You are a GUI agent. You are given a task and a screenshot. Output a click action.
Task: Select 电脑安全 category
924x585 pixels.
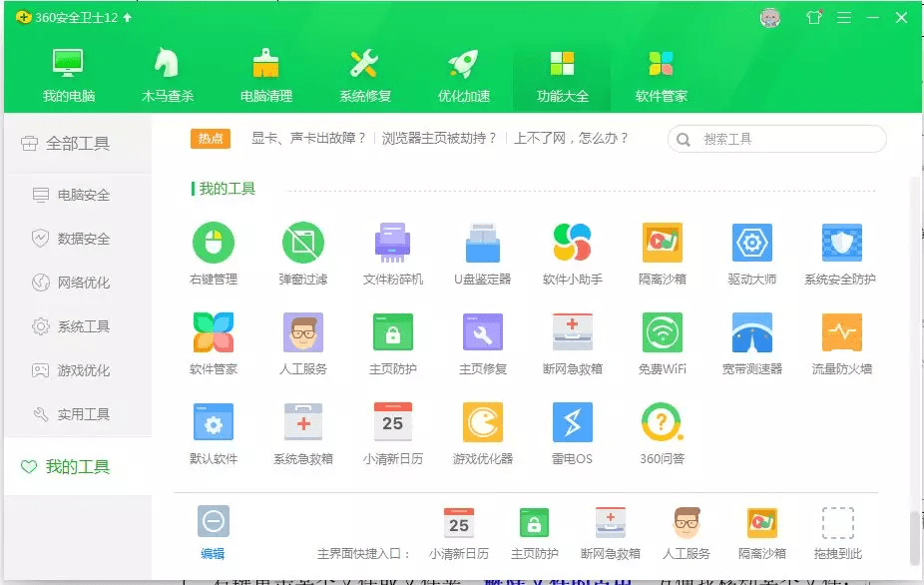coord(77,195)
